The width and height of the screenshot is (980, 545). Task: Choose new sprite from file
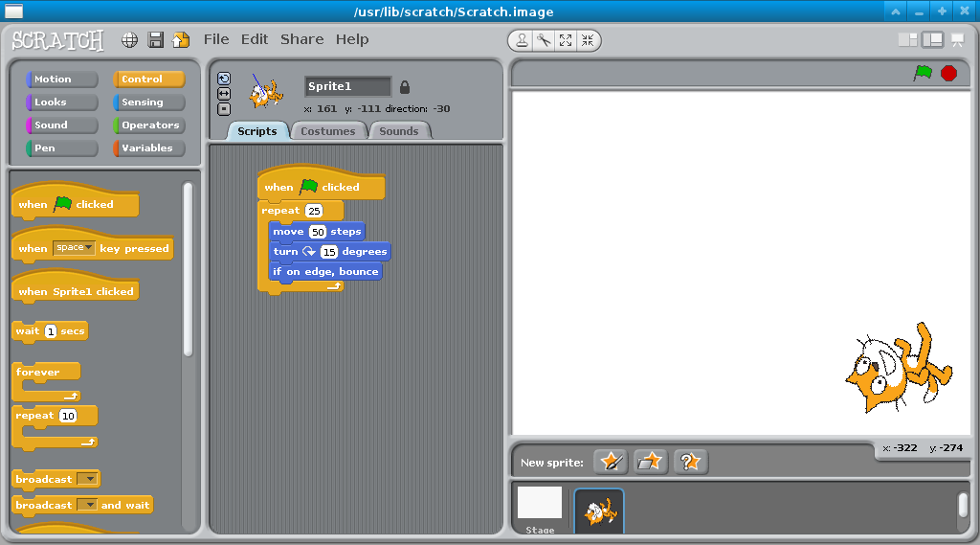point(650,462)
